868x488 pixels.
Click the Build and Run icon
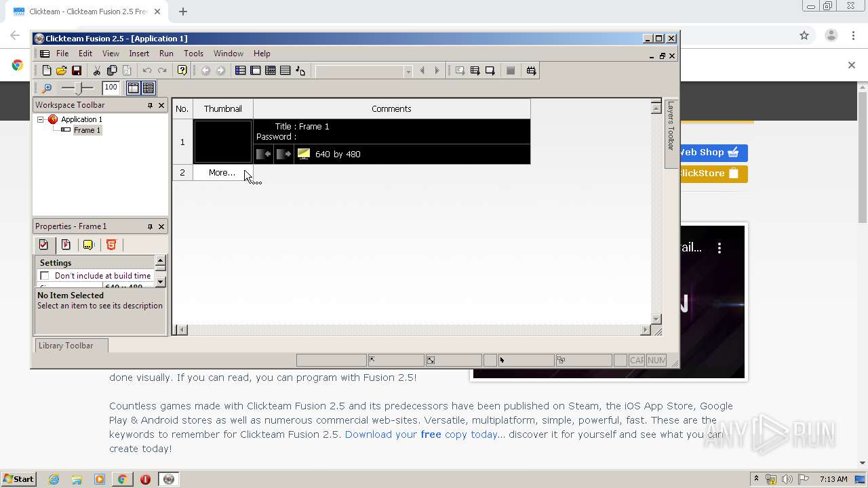click(532, 70)
